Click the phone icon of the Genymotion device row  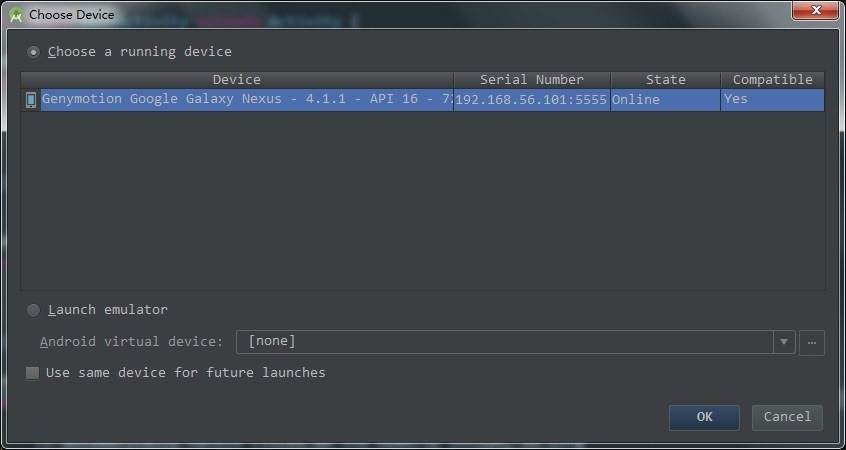(x=31, y=100)
